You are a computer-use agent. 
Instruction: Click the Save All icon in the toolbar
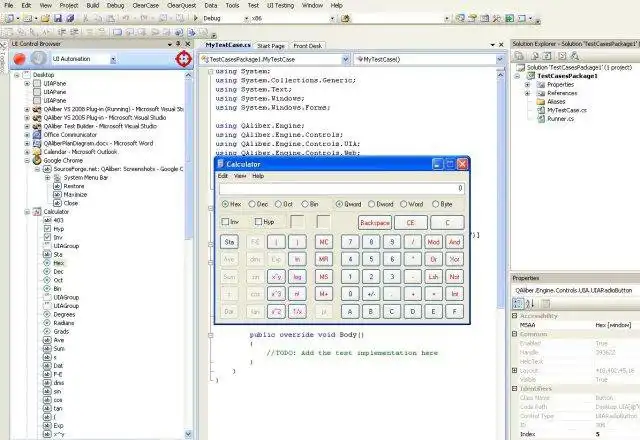pyautogui.click(x=70, y=18)
